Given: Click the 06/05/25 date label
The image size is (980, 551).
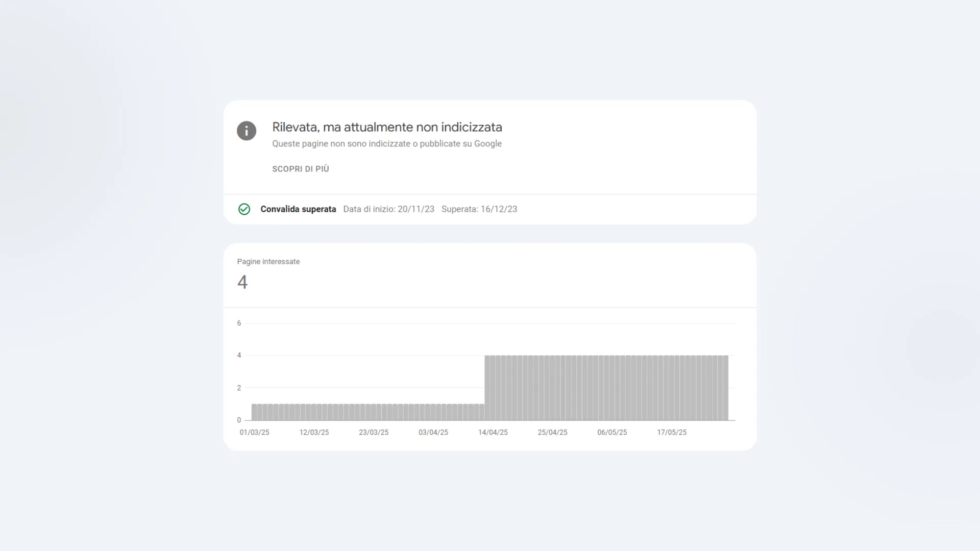Looking at the screenshot, I should click(x=612, y=432).
